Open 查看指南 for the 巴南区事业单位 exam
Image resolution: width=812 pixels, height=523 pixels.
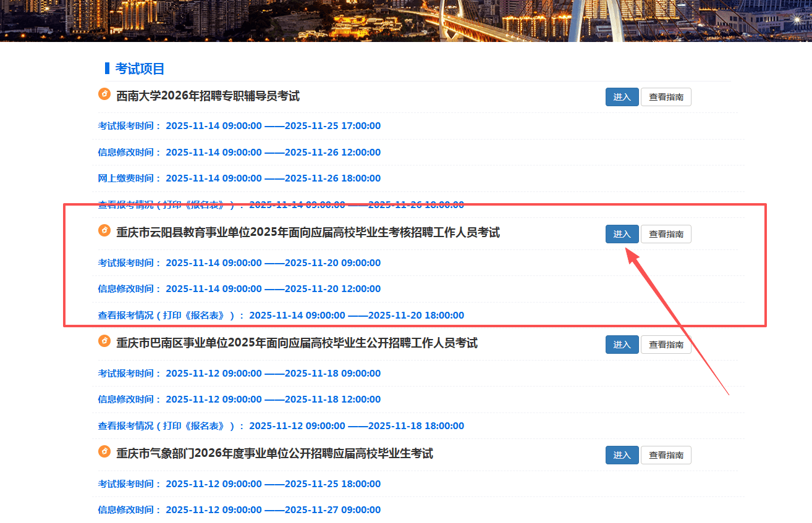[x=666, y=345]
